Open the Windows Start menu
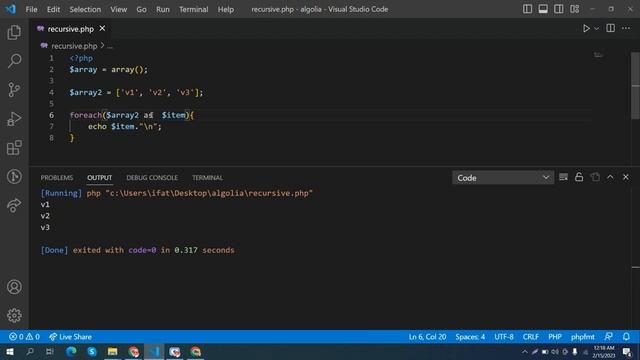 point(9,352)
